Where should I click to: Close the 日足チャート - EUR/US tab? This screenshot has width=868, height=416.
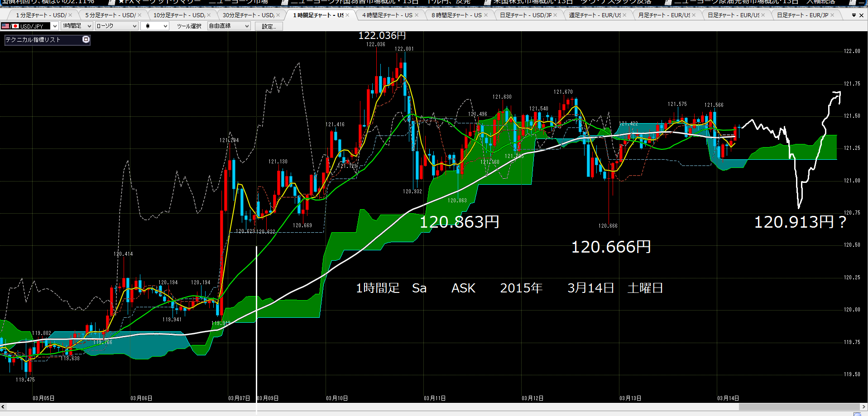[x=763, y=15]
